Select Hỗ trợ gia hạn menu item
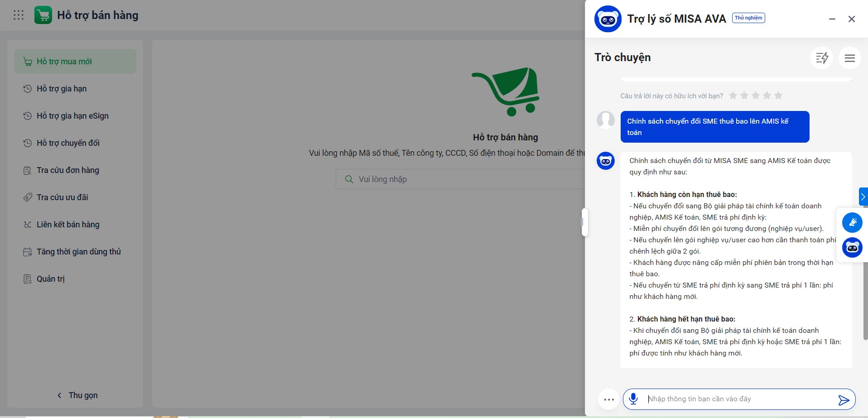Image resolution: width=868 pixels, height=418 pixels. click(x=62, y=89)
